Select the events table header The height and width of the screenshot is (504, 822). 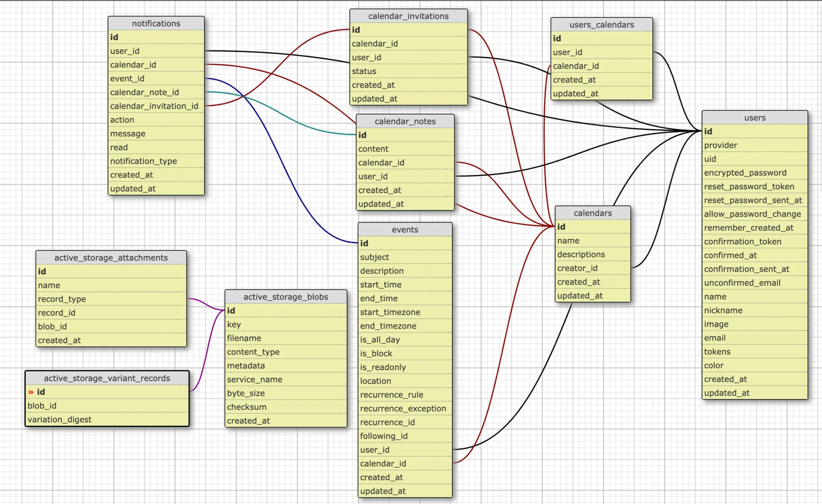tap(405, 230)
